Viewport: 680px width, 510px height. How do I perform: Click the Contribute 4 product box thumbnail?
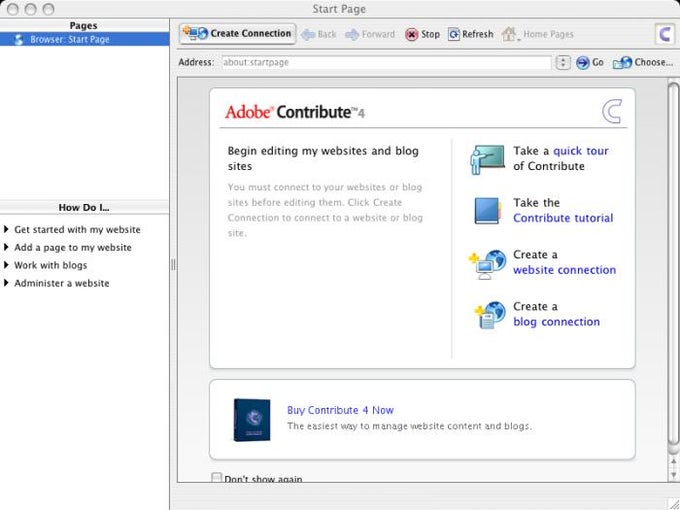point(252,420)
